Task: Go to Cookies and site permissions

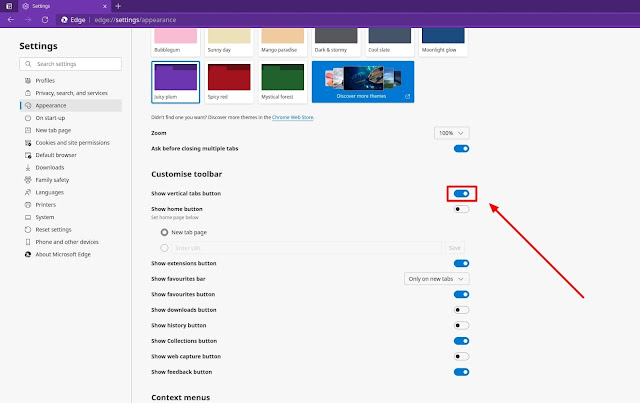Action: 70,143
